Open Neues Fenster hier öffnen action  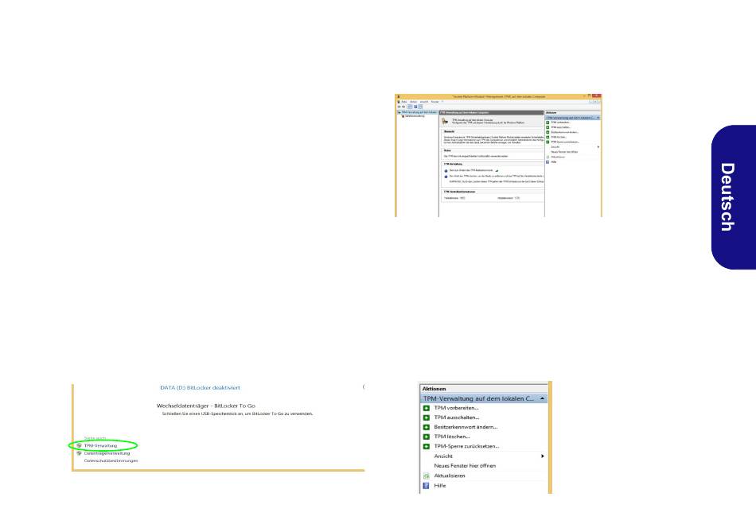(x=465, y=466)
